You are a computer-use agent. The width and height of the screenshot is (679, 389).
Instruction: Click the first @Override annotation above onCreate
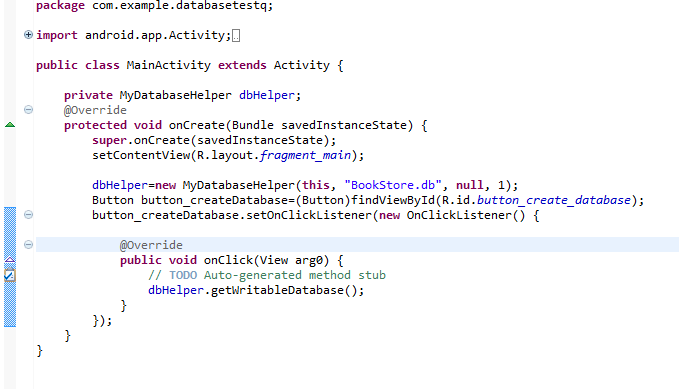[95, 110]
